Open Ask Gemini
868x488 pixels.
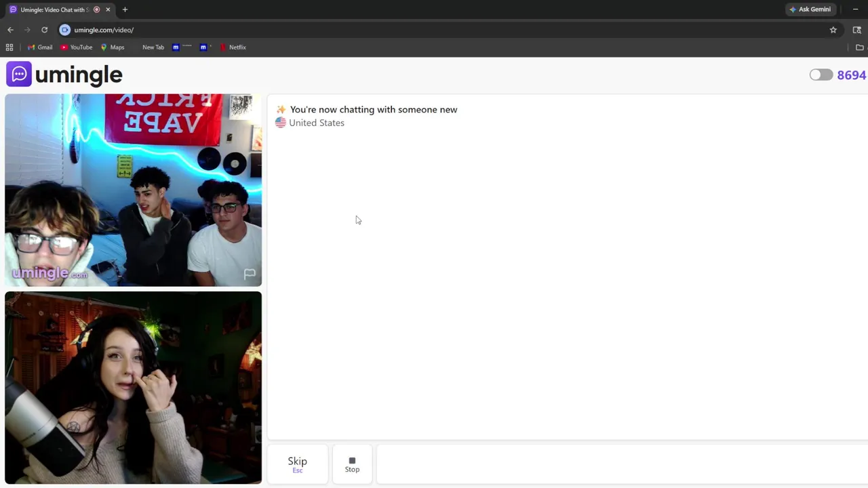810,9
